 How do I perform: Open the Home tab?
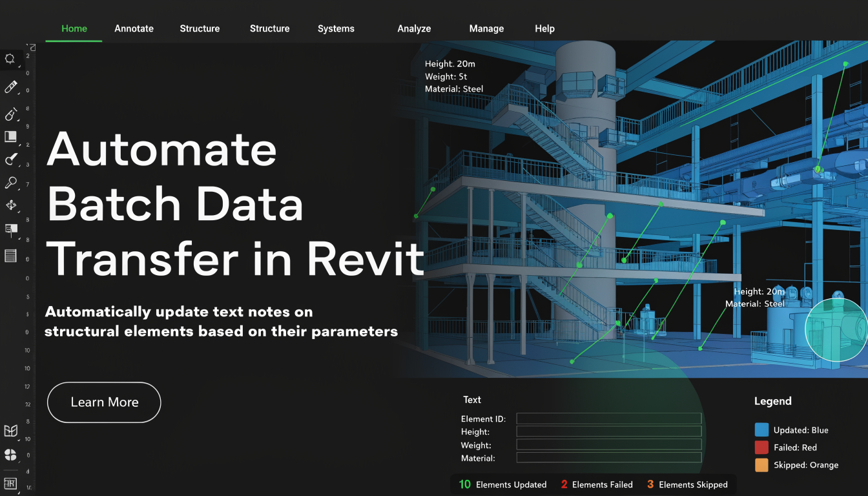[74, 28]
